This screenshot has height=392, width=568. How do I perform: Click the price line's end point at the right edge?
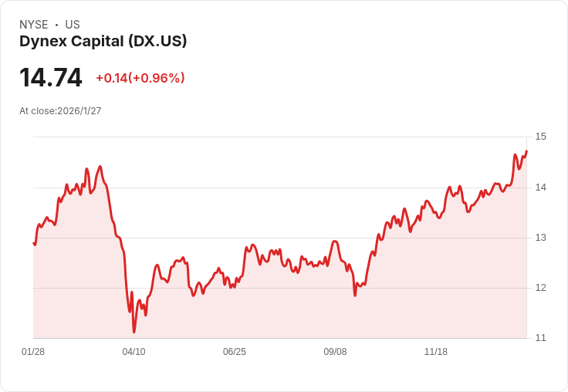click(x=526, y=151)
